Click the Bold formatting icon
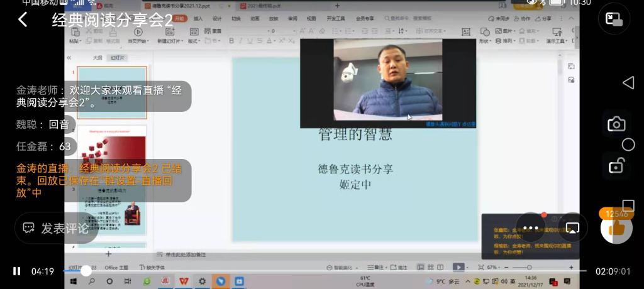Viewport: 644px width, 289px height. click(231, 41)
